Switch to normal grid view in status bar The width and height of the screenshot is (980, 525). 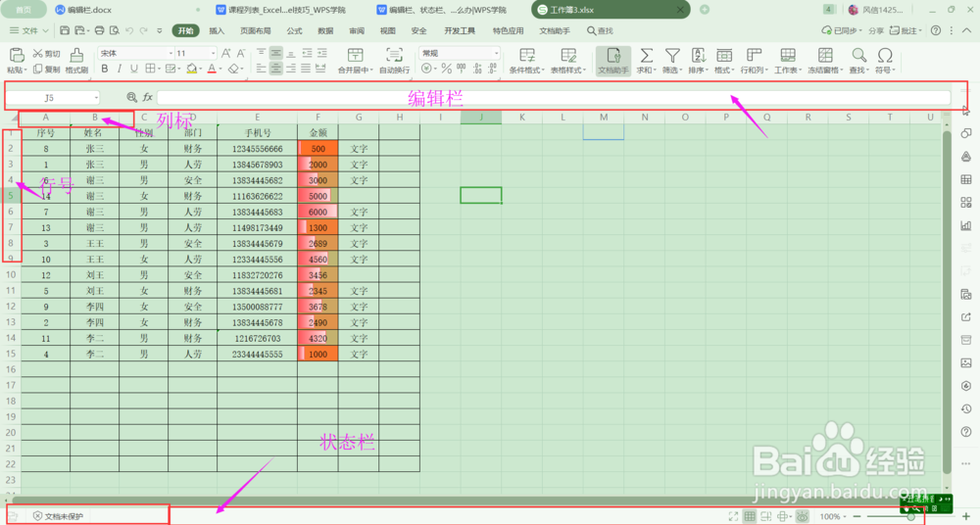tap(750, 516)
